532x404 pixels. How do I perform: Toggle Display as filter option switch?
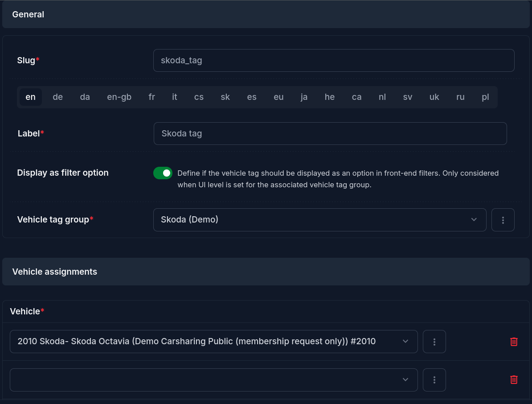click(163, 173)
